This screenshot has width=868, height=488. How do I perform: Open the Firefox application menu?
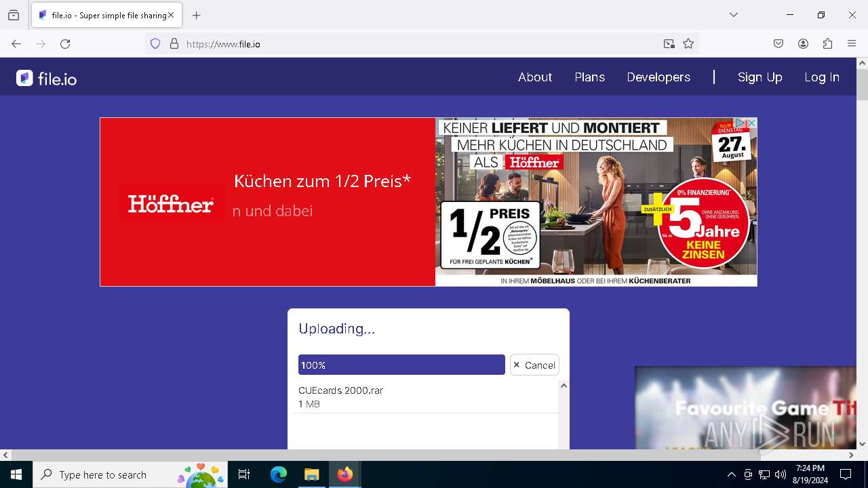pyautogui.click(x=852, y=44)
